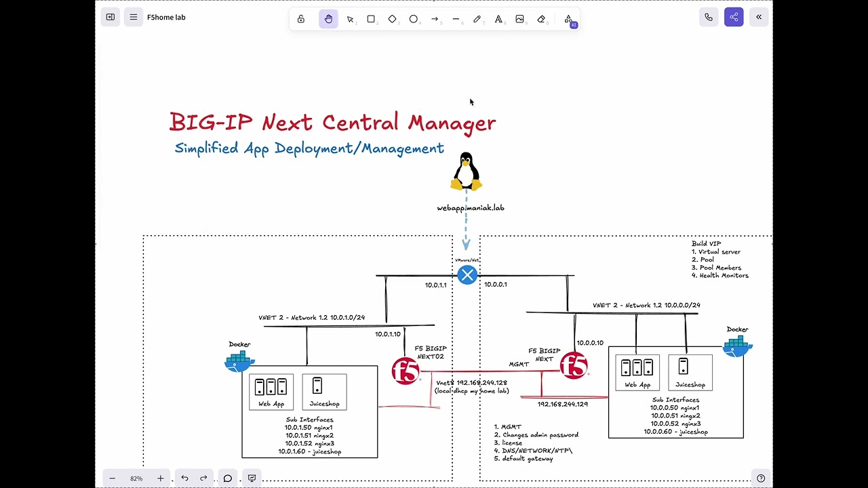Click the F5 BIGIP NEXT02 logo

406,371
